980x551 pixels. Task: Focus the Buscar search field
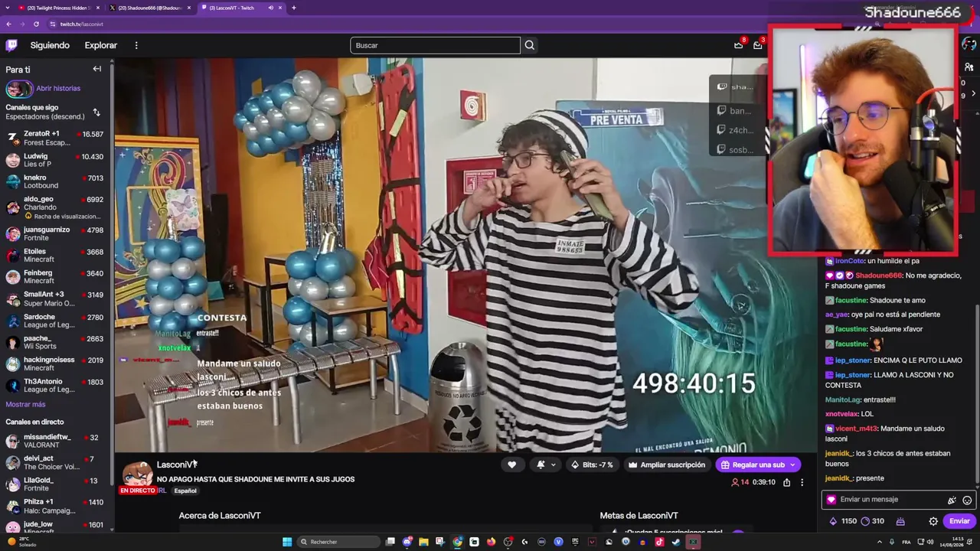tap(435, 45)
